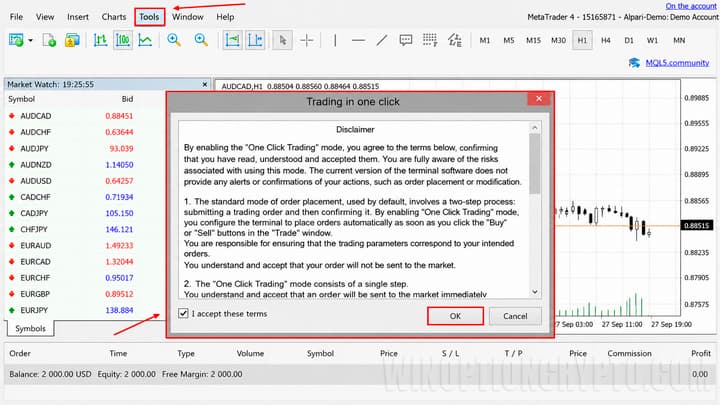Close the Trading in one click dialog
This screenshot has height=405, width=720.
(x=539, y=99)
